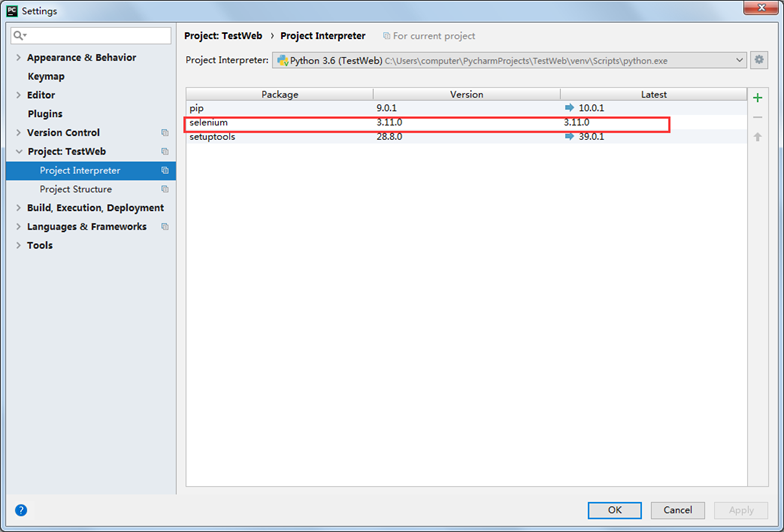The image size is (784, 532).
Task: Click the project-level icon beside Project: TestWeb
Action: 164,152
